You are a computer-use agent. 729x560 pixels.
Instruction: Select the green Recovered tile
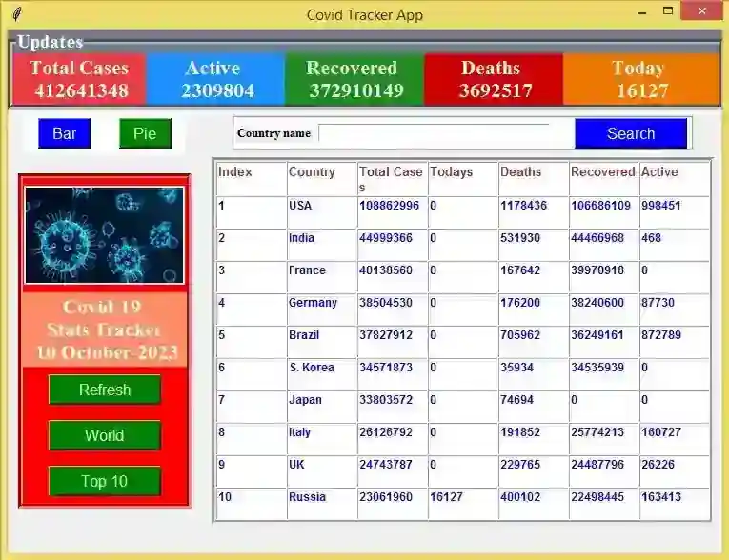click(x=354, y=79)
